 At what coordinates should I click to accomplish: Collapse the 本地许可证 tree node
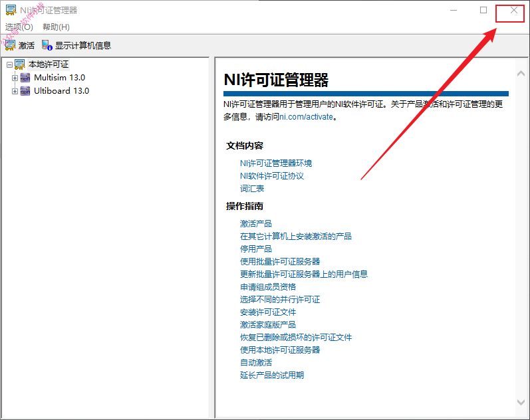pos(9,64)
